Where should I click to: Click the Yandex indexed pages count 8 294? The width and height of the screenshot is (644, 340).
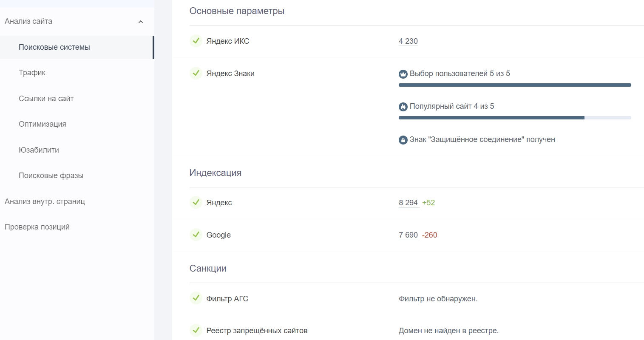pyautogui.click(x=408, y=203)
